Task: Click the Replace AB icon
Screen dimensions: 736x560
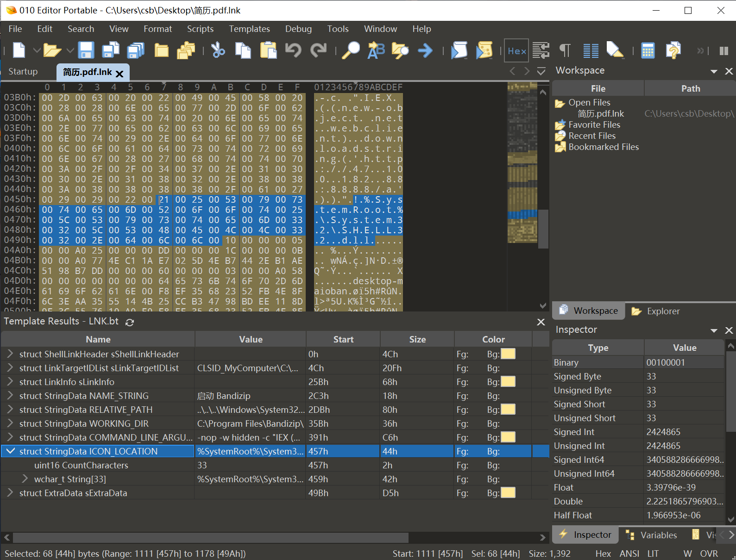Action: (376, 50)
